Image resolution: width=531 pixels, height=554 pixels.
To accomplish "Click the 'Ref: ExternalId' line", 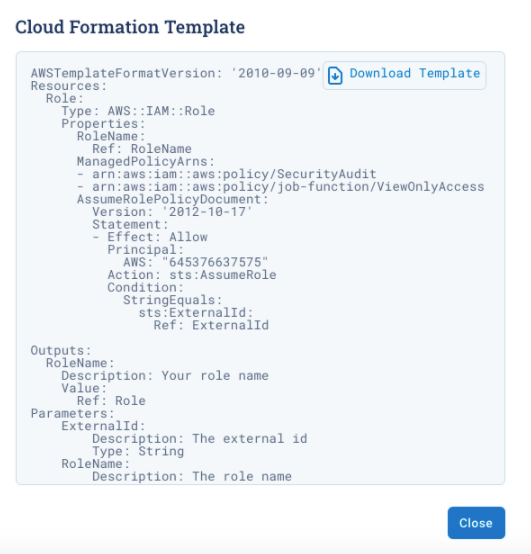I will 211,325.
